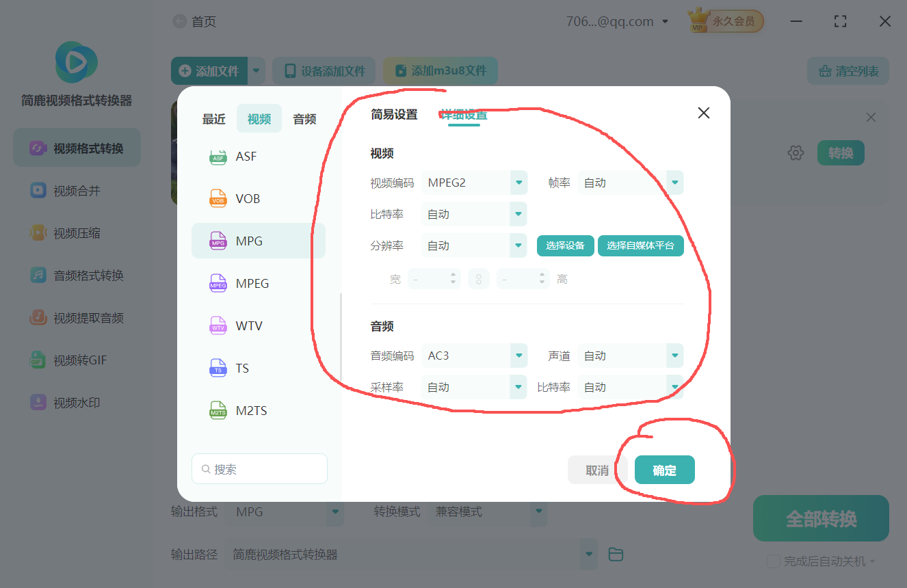The width and height of the screenshot is (907, 588).
Task: Switch to the 音频 tab
Action: 304,118
